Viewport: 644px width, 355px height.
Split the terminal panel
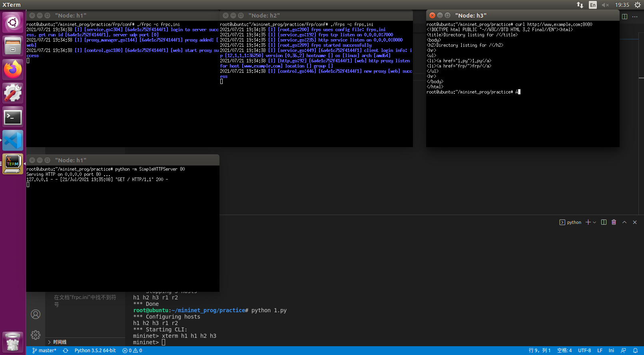point(604,222)
